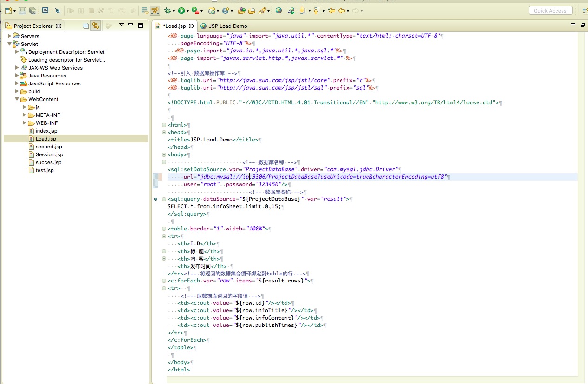Viewport: 588px width, 384px height.
Task: Collapse the table tag fold marker
Action: pyautogui.click(x=163, y=229)
